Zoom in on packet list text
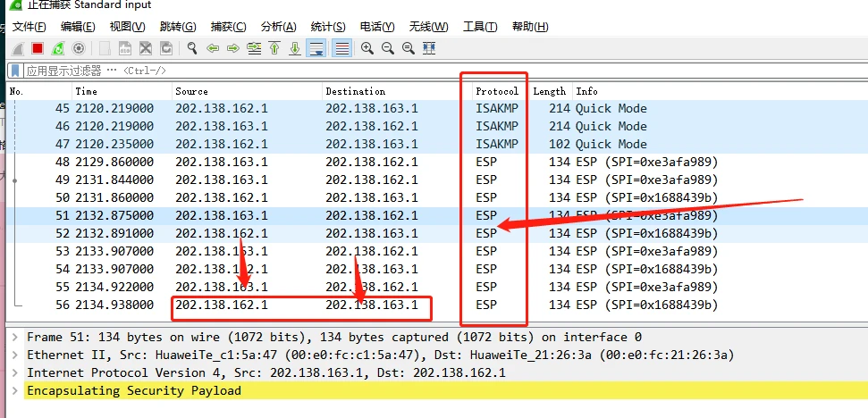 (367, 48)
